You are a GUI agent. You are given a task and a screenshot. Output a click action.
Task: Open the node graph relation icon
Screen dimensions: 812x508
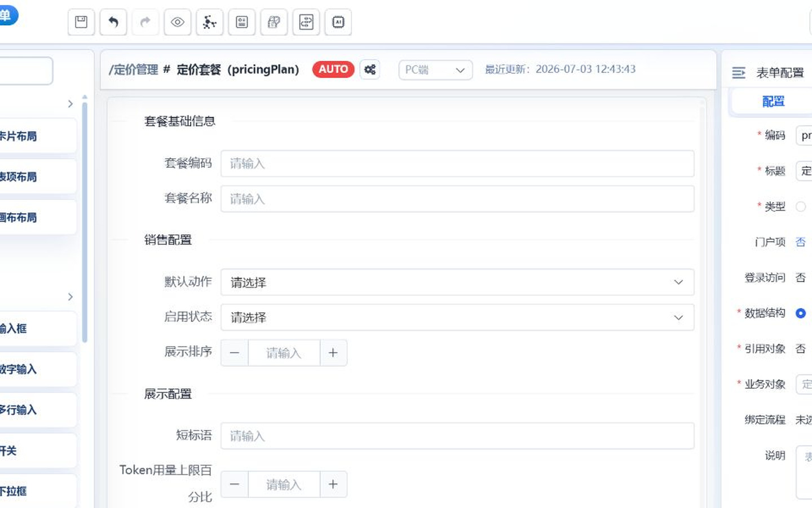(210, 22)
